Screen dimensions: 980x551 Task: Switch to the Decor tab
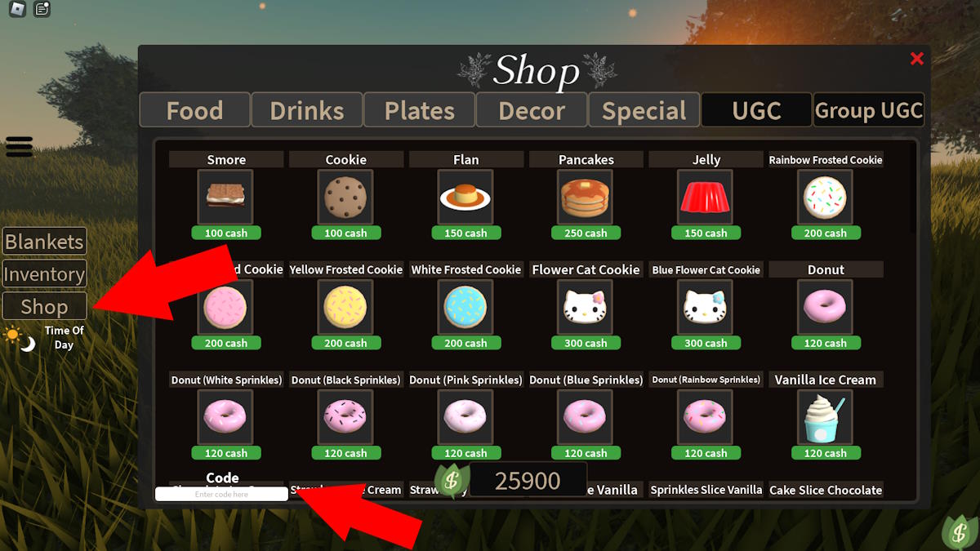click(x=532, y=110)
